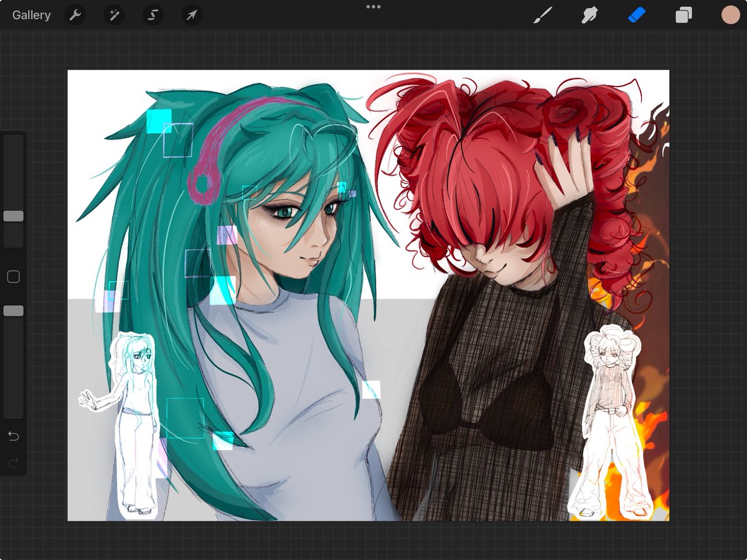This screenshot has width=747, height=560.
Task: Click the brush opacity slider handle
Action: coord(13,310)
